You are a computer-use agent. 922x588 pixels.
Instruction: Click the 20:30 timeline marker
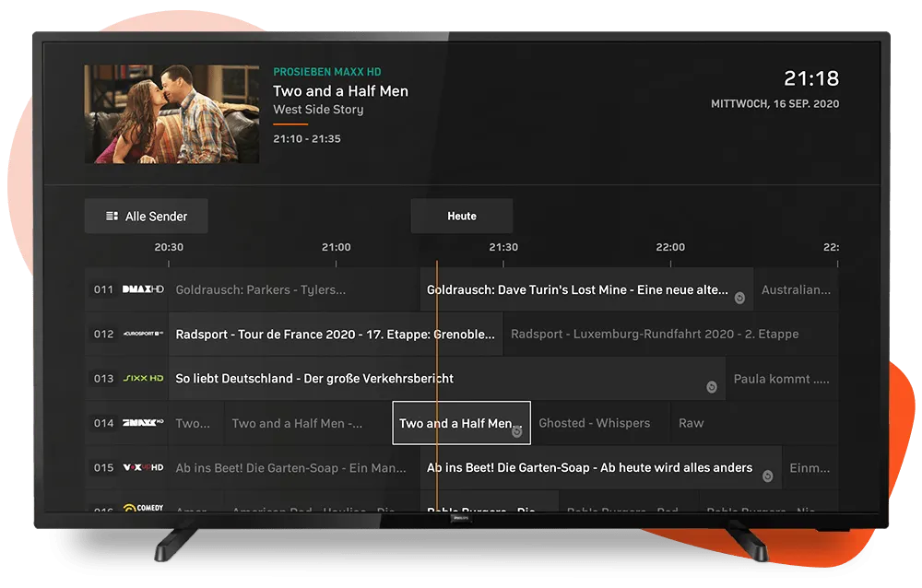coord(169,247)
